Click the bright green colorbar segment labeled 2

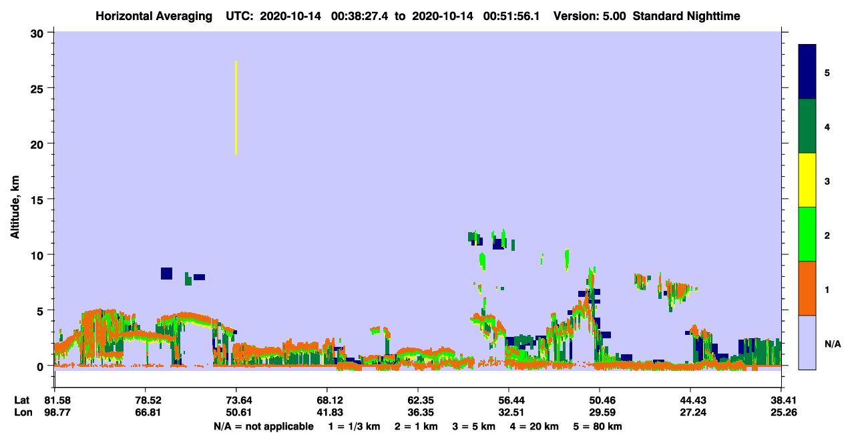pyautogui.click(x=807, y=234)
